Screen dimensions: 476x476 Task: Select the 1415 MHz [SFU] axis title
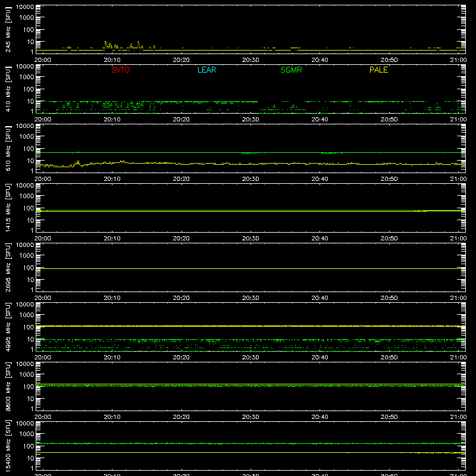click(x=8, y=208)
